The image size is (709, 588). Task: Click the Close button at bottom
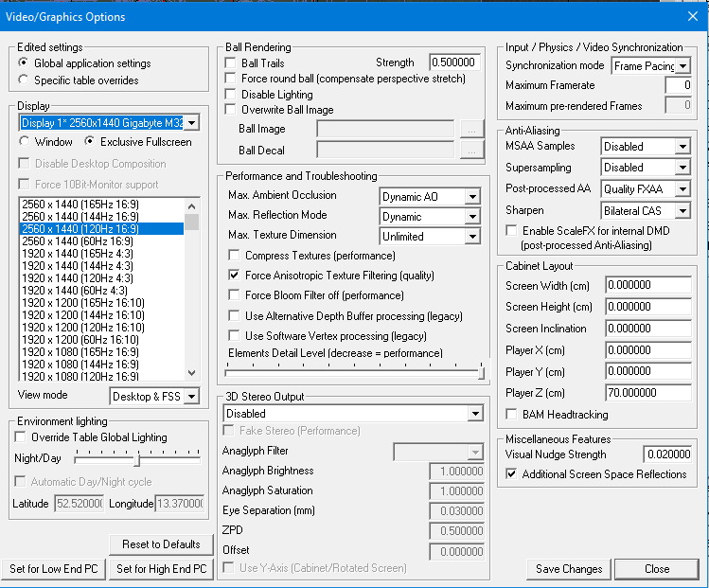pyautogui.click(x=657, y=568)
